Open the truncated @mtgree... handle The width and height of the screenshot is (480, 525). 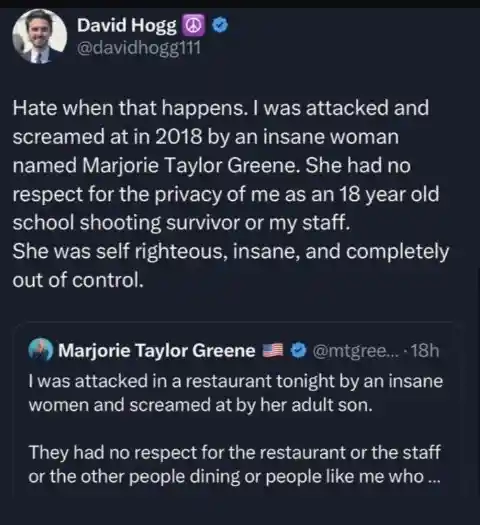click(356, 351)
